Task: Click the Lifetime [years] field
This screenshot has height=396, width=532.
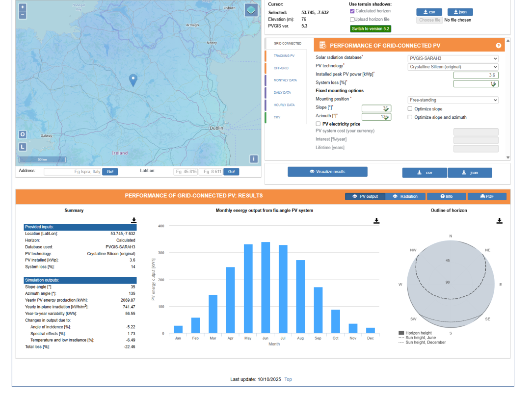Action: click(476, 148)
